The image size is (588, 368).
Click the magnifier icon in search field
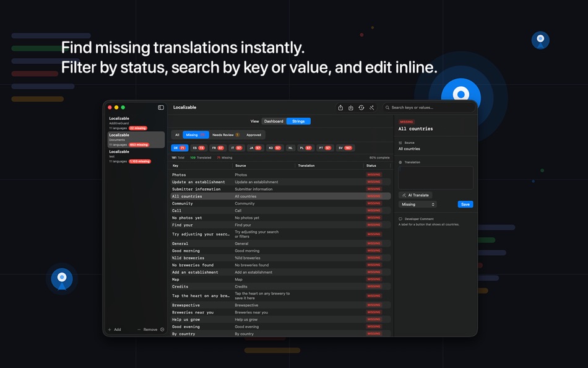tap(387, 108)
